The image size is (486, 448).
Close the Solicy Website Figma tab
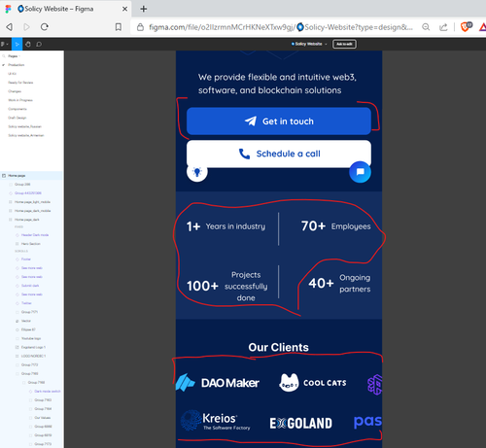124,9
